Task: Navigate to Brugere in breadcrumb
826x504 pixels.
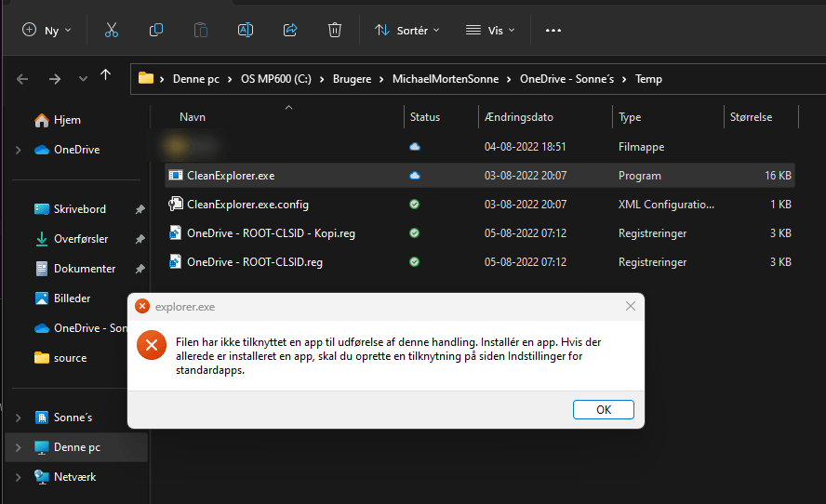Action: (x=352, y=79)
